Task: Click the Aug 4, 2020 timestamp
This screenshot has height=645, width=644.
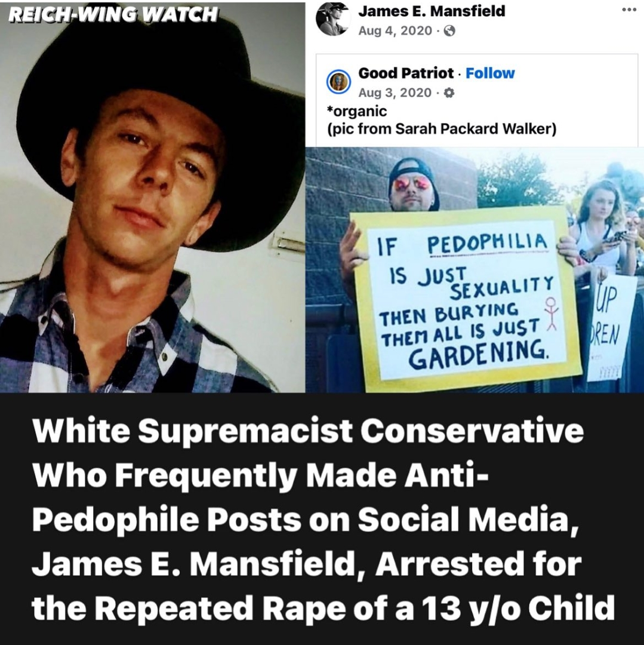Action: [395, 31]
